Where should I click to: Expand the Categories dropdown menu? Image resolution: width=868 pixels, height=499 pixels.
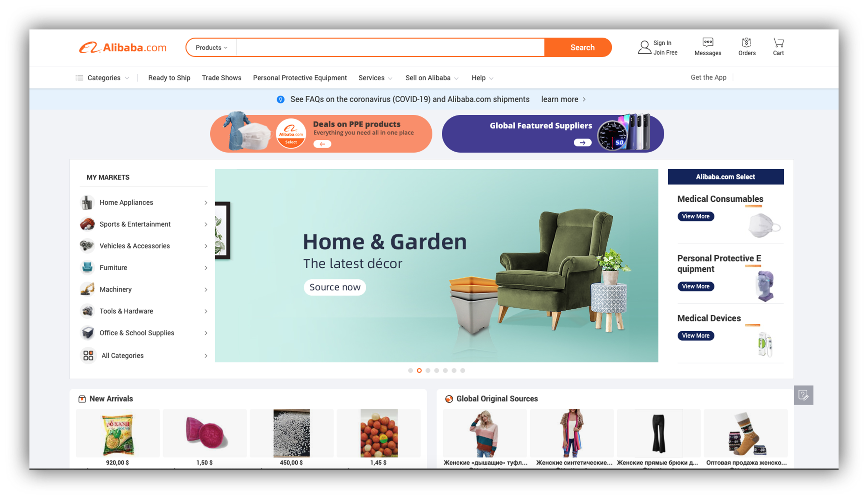click(104, 78)
